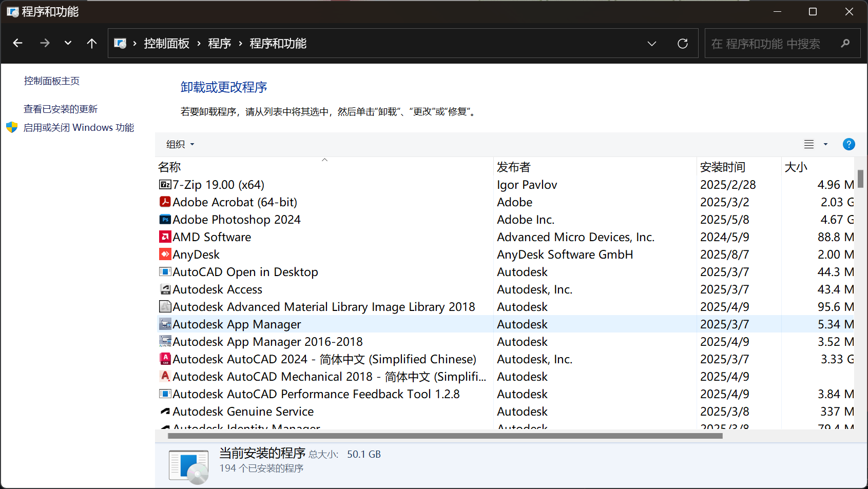Click the change view list icon
The height and width of the screenshot is (489, 868).
pyautogui.click(x=809, y=144)
